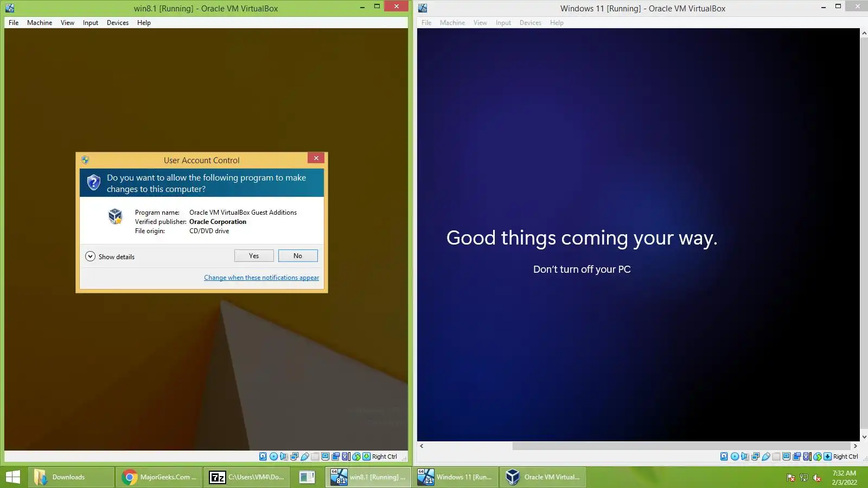Open Change when these notifications appear link
The width and height of the screenshot is (868, 488).
point(261,278)
